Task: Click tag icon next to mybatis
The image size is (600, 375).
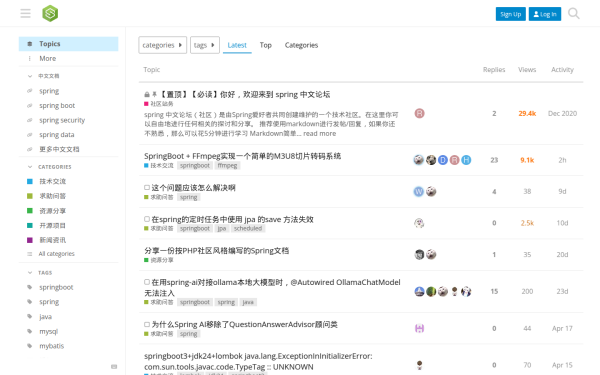Action: (30, 346)
